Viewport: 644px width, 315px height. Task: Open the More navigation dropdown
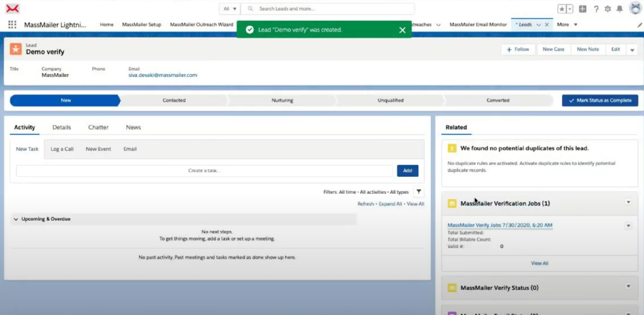point(567,25)
